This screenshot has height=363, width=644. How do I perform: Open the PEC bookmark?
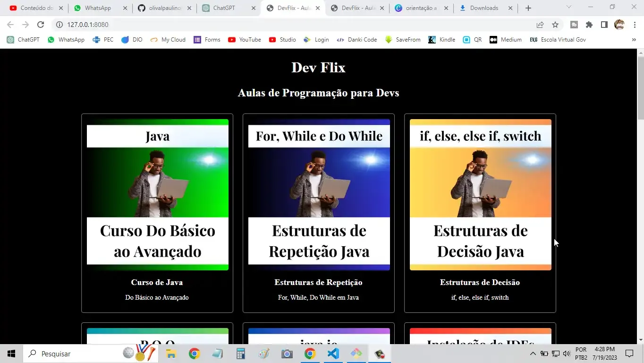pyautogui.click(x=103, y=40)
